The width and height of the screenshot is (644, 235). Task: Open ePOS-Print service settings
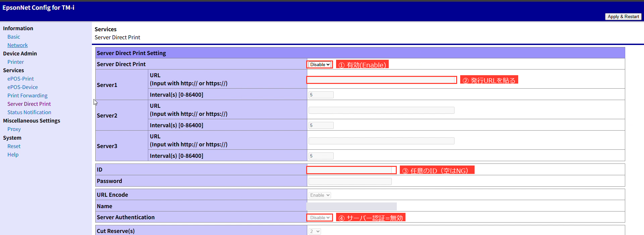(20, 79)
